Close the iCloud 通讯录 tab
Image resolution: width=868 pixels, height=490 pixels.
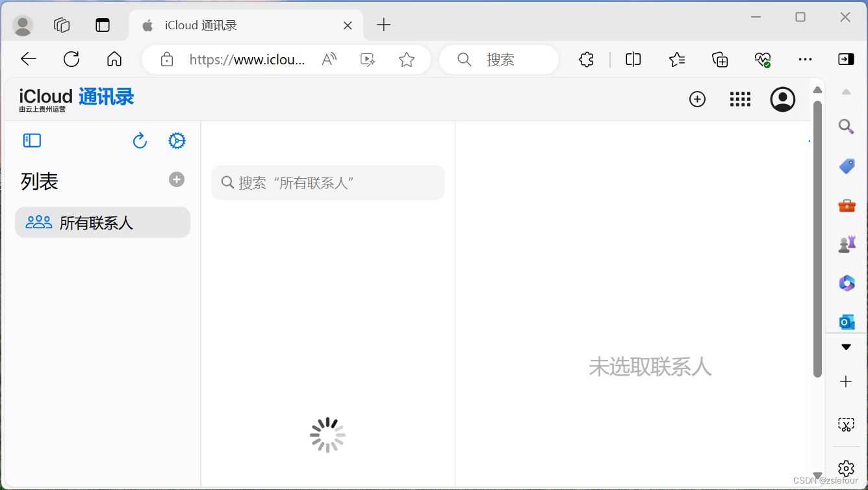[348, 26]
